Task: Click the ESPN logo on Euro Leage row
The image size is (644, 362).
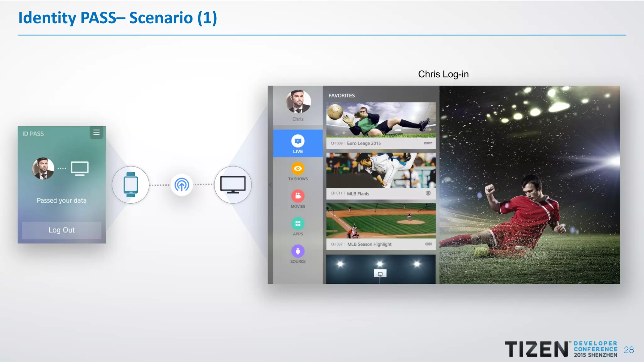Action: pos(428,143)
